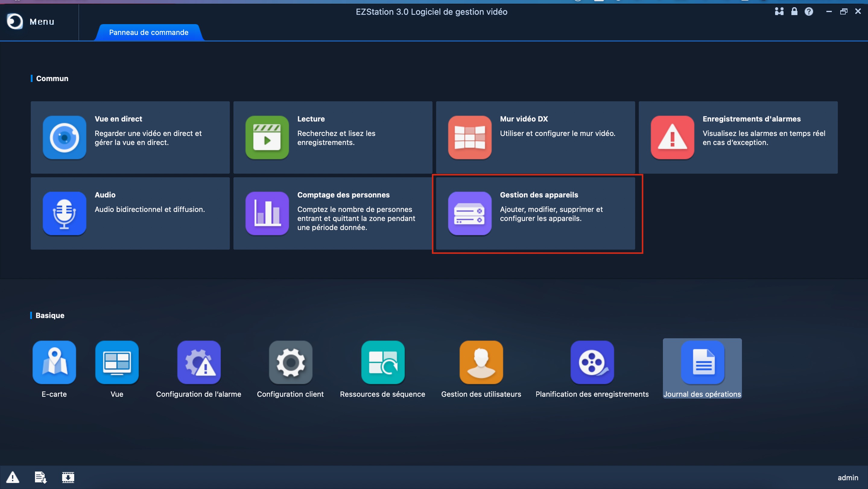Click the admin username in status bar
The image size is (868, 489).
(x=848, y=478)
